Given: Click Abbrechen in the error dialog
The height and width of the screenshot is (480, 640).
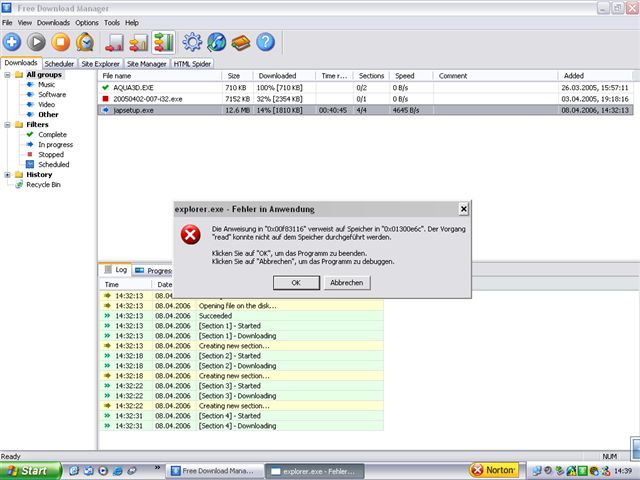Looking at the screenshot, I should [x=347, y=282].
